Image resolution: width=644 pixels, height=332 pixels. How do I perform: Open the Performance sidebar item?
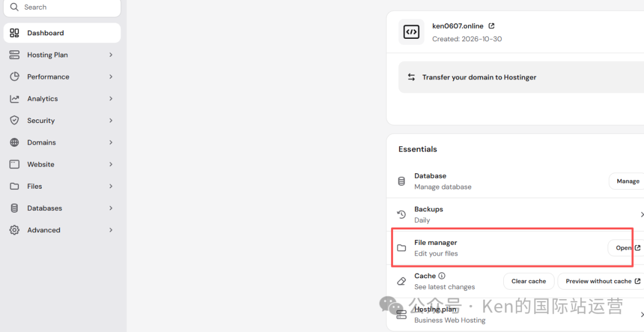click(62, 76)
